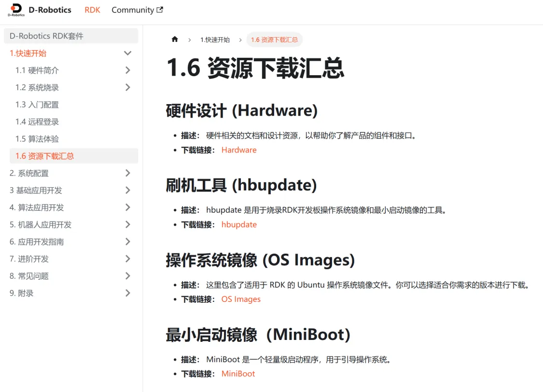
Task: Open 1.3 入门配置 sidebar page
Action: (x=37, y=105)
